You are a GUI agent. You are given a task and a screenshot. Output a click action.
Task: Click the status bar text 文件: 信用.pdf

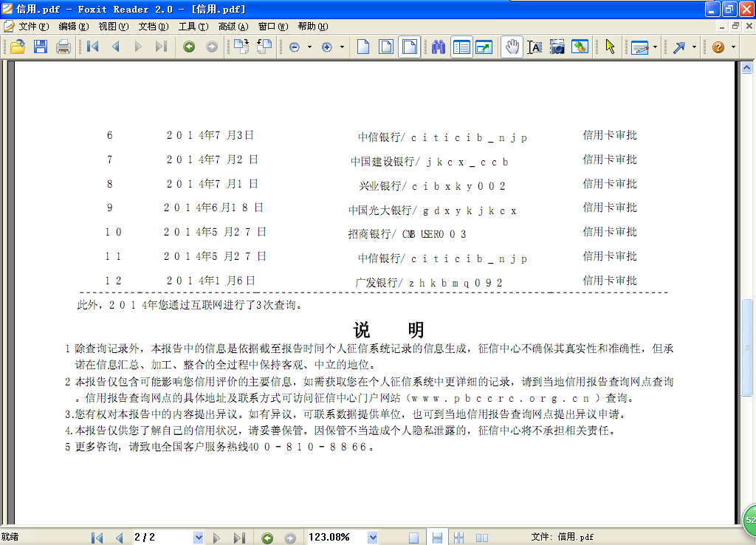(x=562, y=537)
